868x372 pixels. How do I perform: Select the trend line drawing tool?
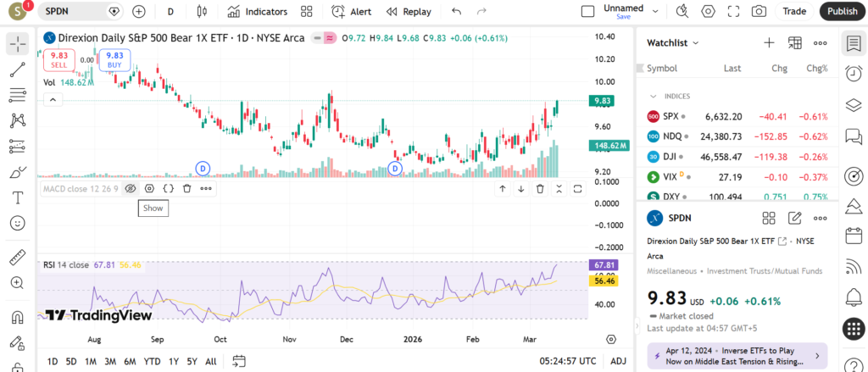pyautogui.click(x=18, y=69)
